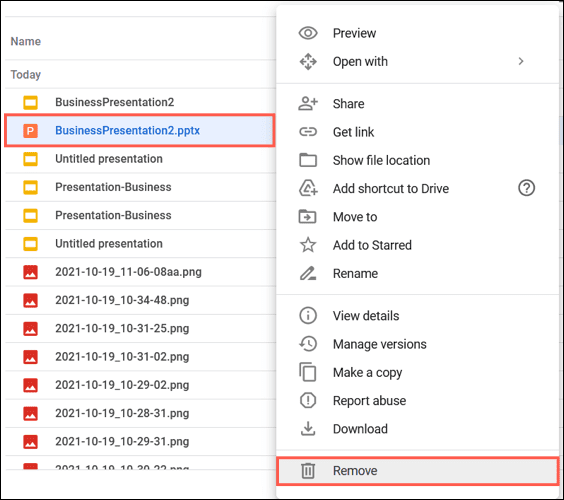The image size is (564, 500).
Task: Expand the Open with submenu arrow
Action: [x=521, y=62]
